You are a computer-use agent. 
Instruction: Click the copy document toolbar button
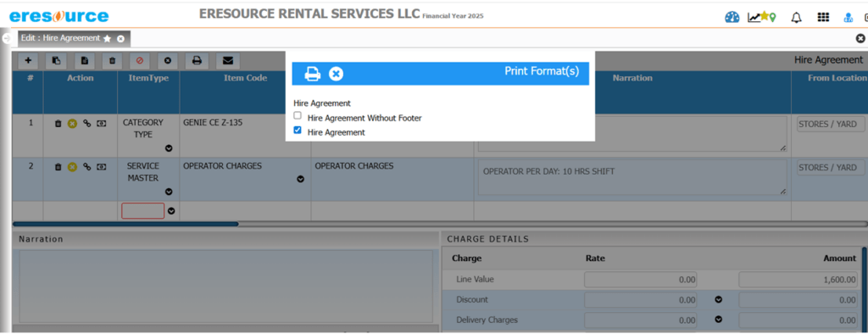point(56,60)
